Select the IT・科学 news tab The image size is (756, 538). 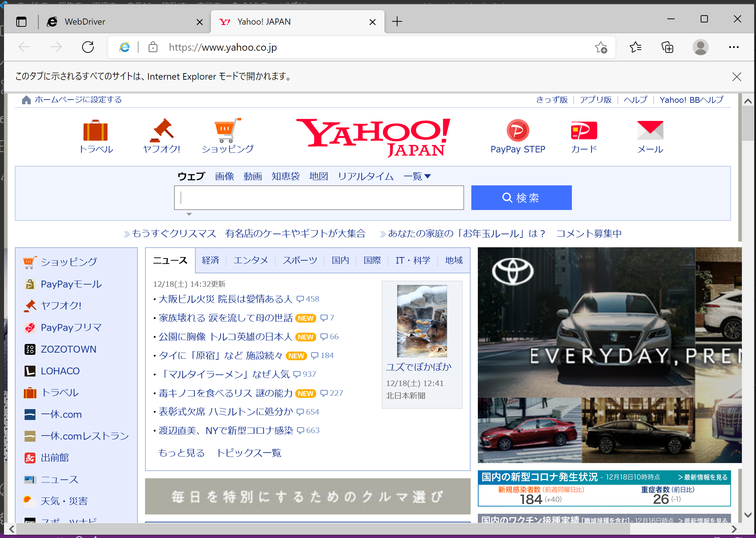(413, 260)
